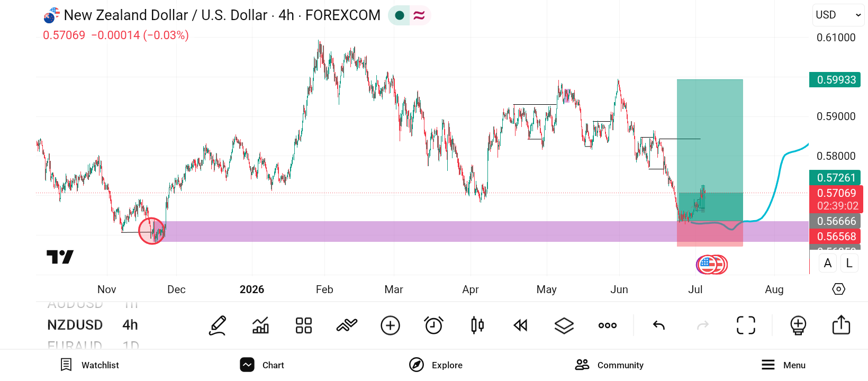
Task: Undo the last chart action
Action: pyautogui.click(x=659, y=325)
